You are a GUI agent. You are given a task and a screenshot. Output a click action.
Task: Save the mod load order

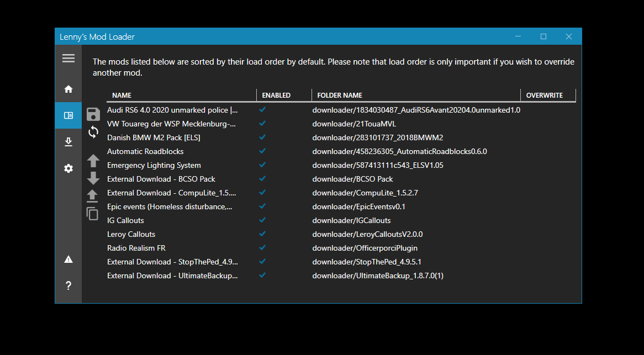click(x=93, y=114)
